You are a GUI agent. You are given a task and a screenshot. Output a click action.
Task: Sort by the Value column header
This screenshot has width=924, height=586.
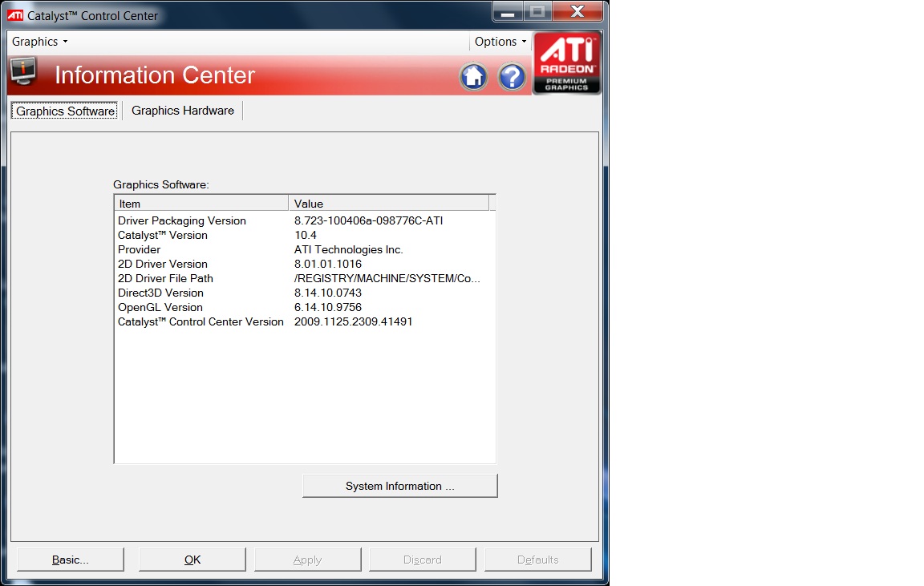pyautogui.click(x=389, y=203)
